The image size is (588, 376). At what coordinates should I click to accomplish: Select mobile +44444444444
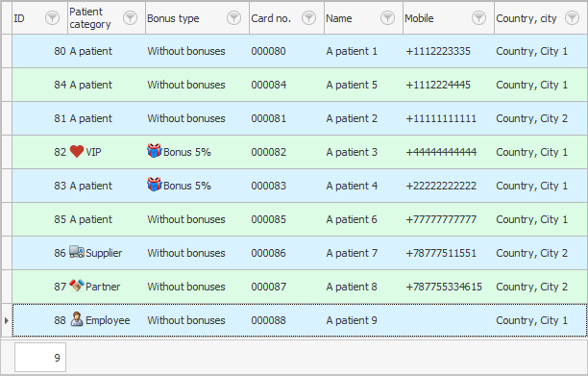pyautogui.click(x=441, y=152)
